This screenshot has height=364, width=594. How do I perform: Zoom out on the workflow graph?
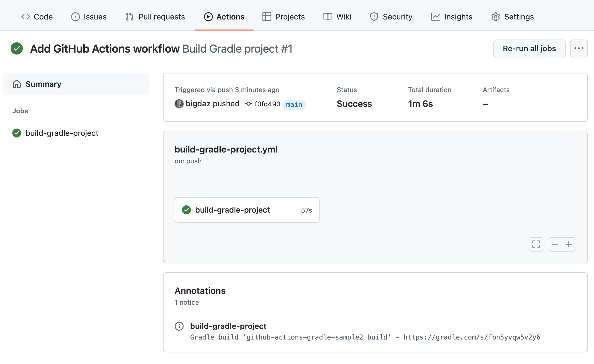[x=555, y=244]
